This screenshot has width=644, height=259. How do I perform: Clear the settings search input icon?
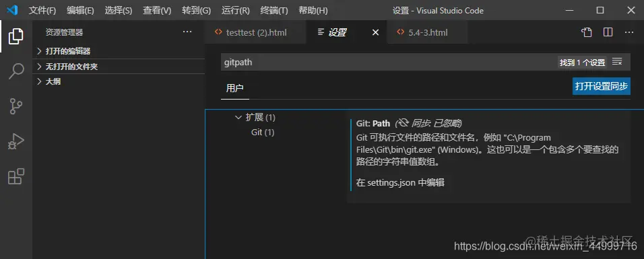(x=617, y=62)
